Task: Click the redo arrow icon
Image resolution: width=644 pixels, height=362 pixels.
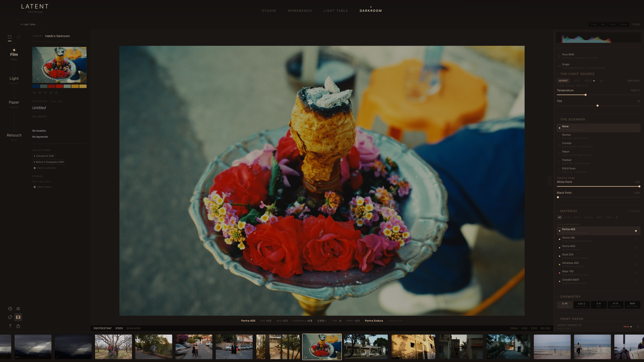Action: pos(50,24)
